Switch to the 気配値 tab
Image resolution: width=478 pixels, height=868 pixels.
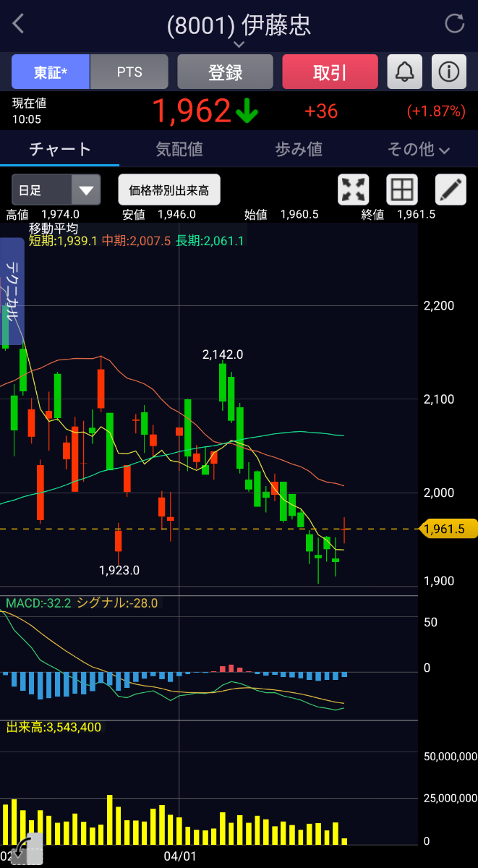tap(179, 150)
